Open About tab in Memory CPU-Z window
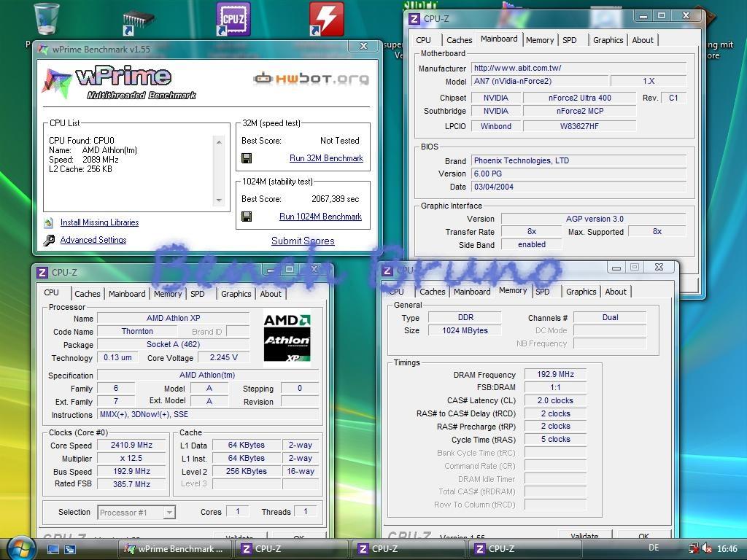 pos(616,292)
